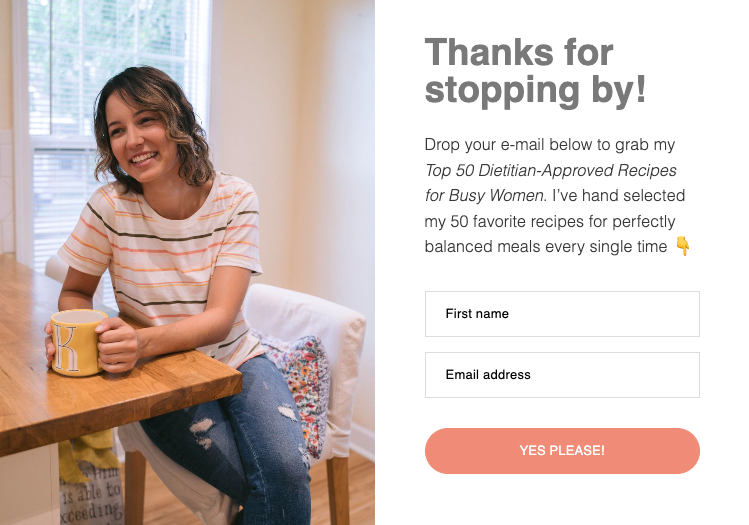The width and height of the screenshot is (749, 525).
Task: Click the 'stopping by!' heading line
Action: tap(535, 90)
